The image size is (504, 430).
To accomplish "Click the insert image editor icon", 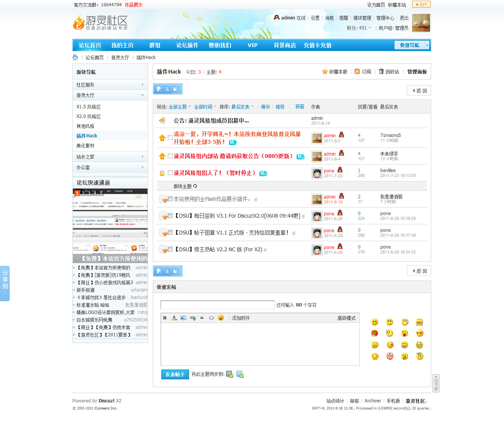I will click(183, 318).
